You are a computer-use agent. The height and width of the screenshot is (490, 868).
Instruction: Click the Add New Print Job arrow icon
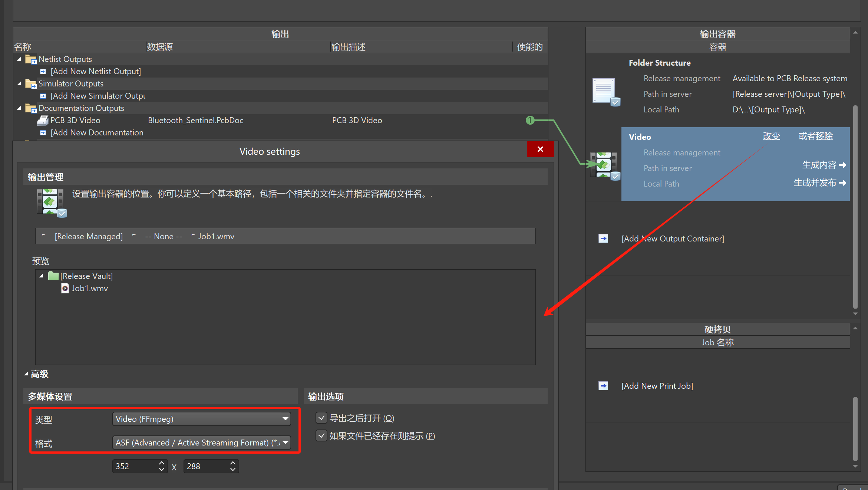(x=603, y=386)
